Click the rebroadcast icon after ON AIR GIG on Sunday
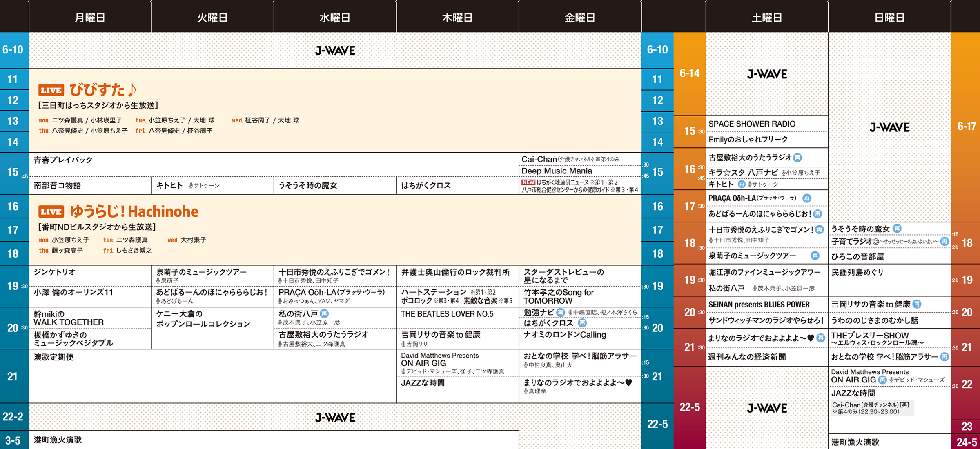980x449 pixels. [x=882, y=380]
